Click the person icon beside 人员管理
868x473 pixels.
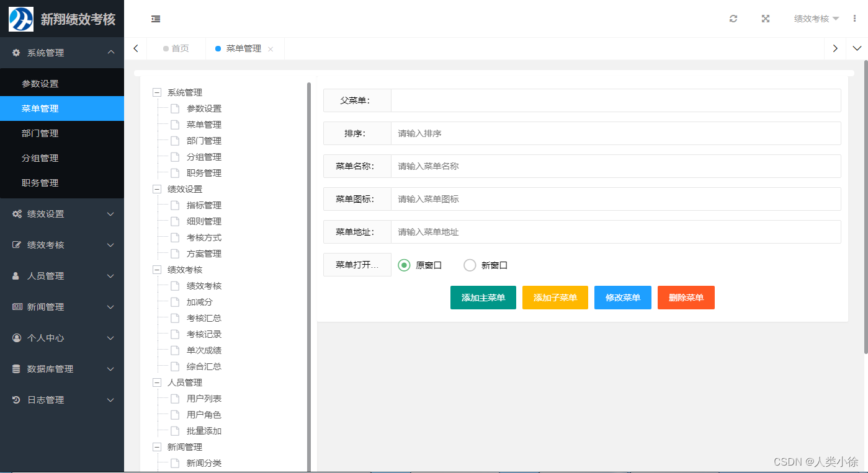pyautogui.click(x=16, y=276)
